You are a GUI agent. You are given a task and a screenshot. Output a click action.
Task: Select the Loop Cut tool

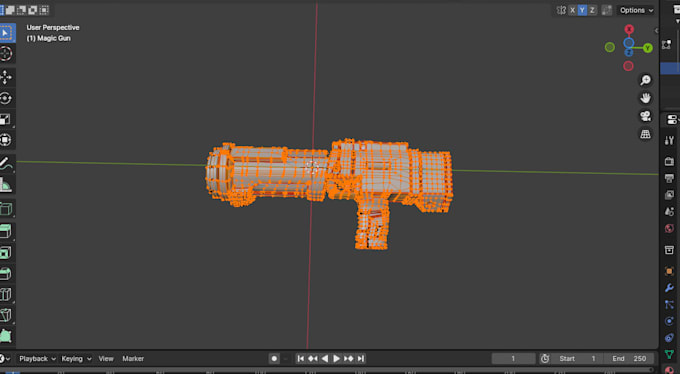(x=6, y=294)
